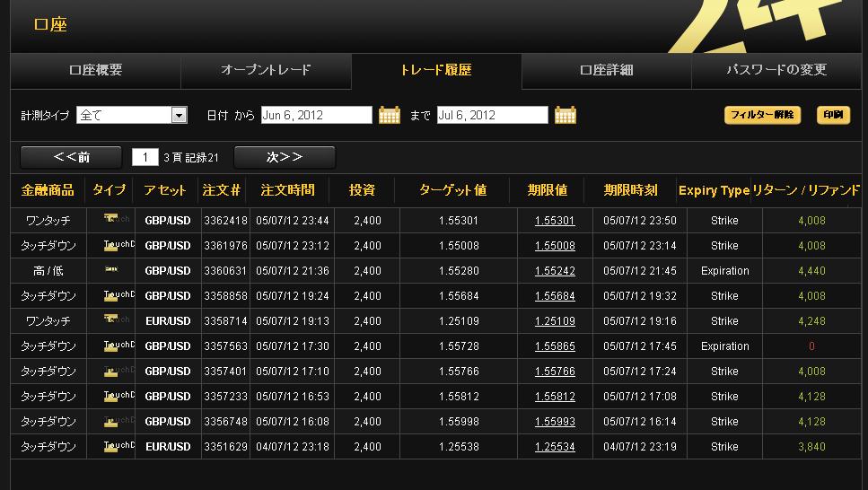This screenshot has width=868, height=490.
Task: Click the ターゲット値 column header
Action: tap(452, 190)
